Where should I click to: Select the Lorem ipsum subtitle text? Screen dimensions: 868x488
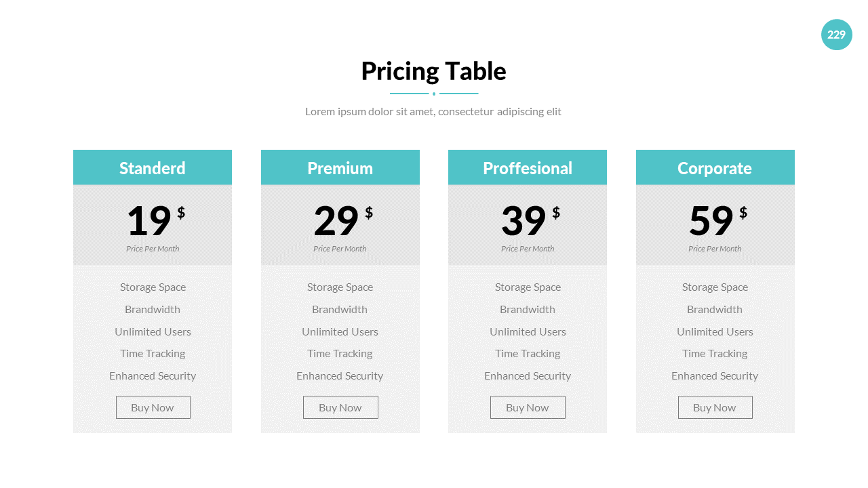(433, 111)
